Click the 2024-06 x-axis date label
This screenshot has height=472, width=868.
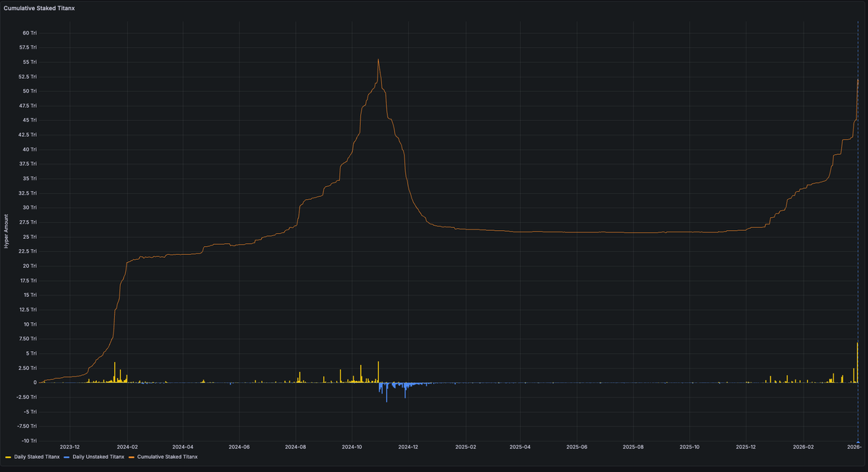[239, 448]
